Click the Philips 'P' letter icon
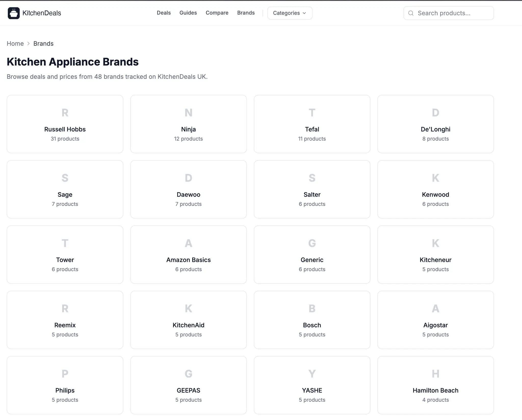This screenshot has width=522, height=420. click(65, 374)
